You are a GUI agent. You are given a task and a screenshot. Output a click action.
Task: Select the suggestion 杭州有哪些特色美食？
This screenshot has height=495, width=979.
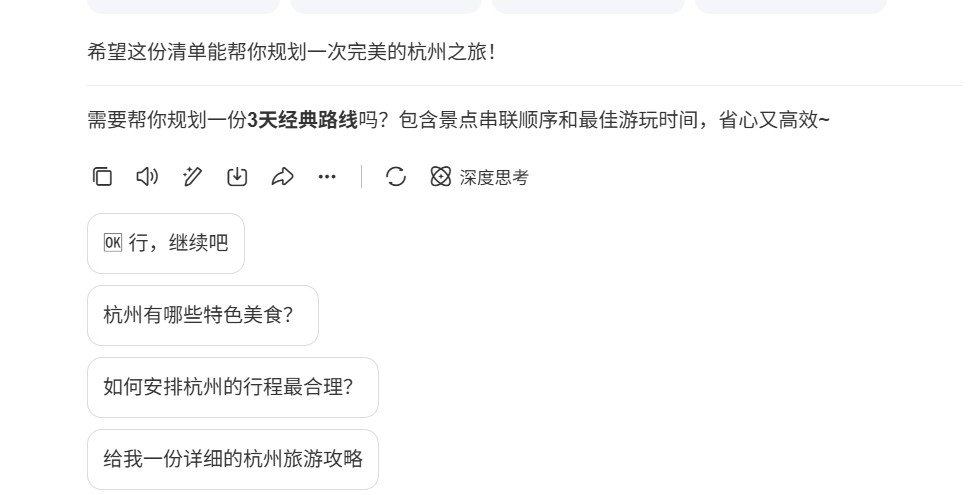pos(202,315)
